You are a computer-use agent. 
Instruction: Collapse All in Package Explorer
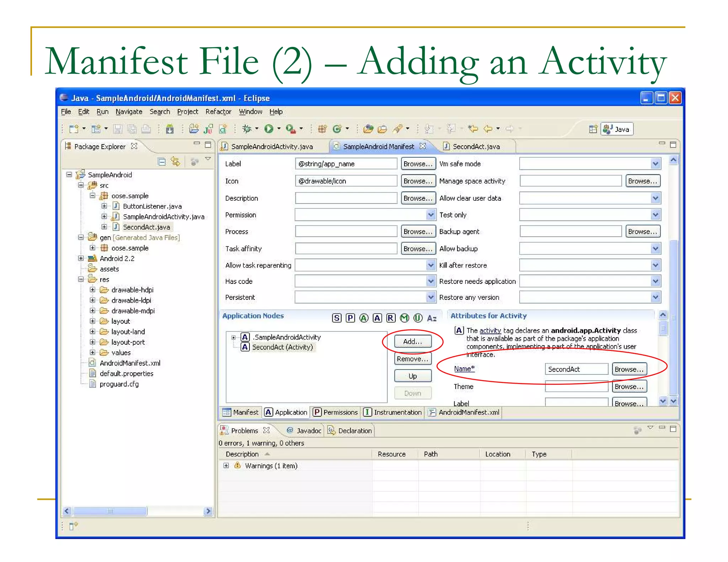click(x=162, y=162)
